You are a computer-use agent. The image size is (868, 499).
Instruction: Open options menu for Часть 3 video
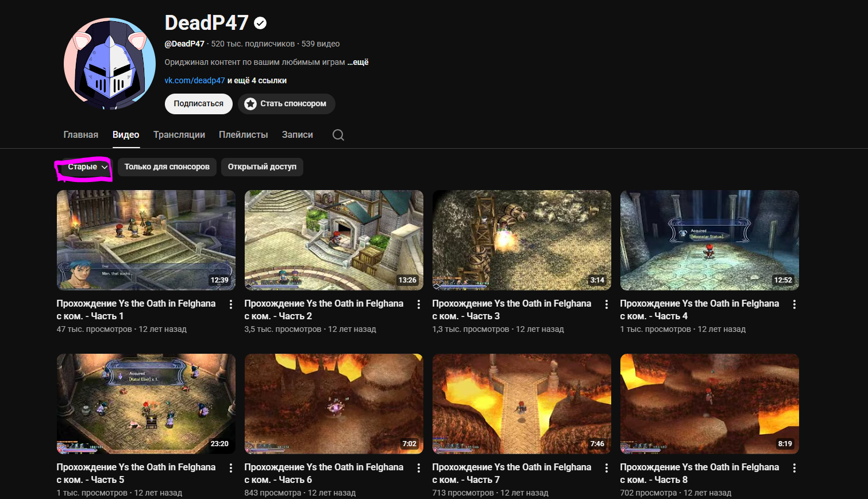(607, 304)
